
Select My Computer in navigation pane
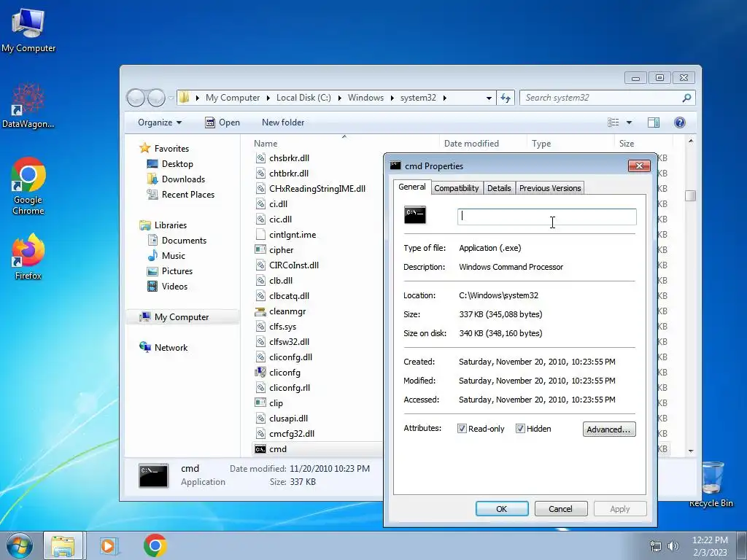tap(182, 317)
